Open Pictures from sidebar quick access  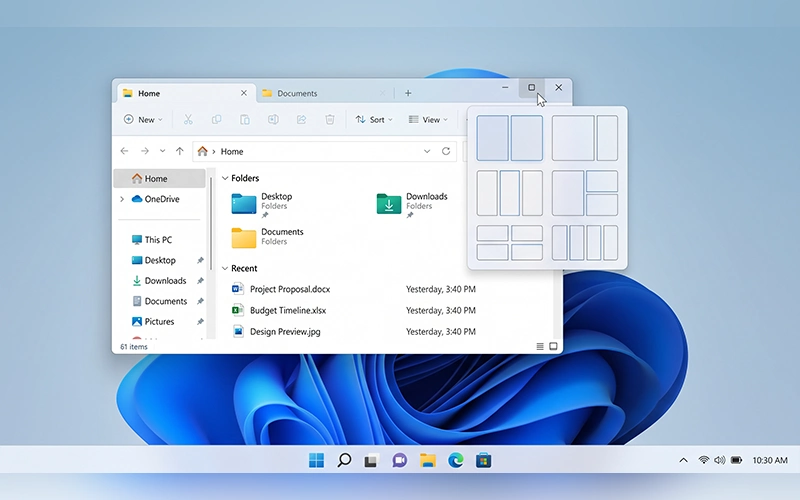point(153,321)
